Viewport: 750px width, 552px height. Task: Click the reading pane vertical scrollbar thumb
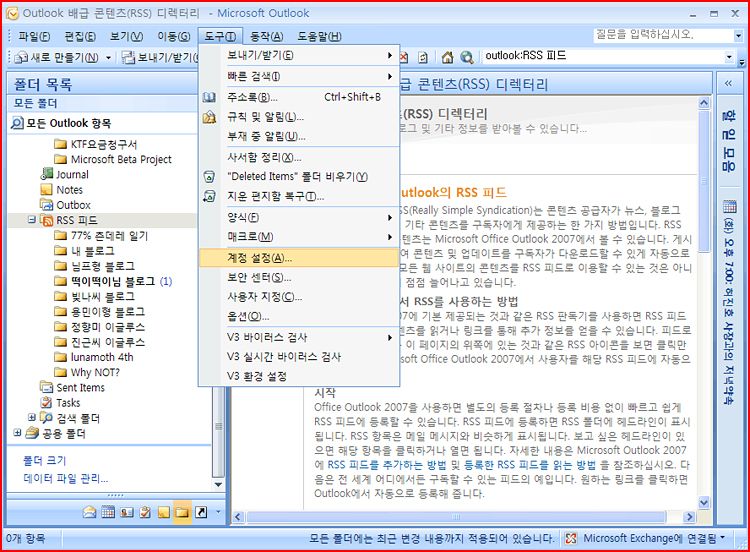(x=704, y=180)
